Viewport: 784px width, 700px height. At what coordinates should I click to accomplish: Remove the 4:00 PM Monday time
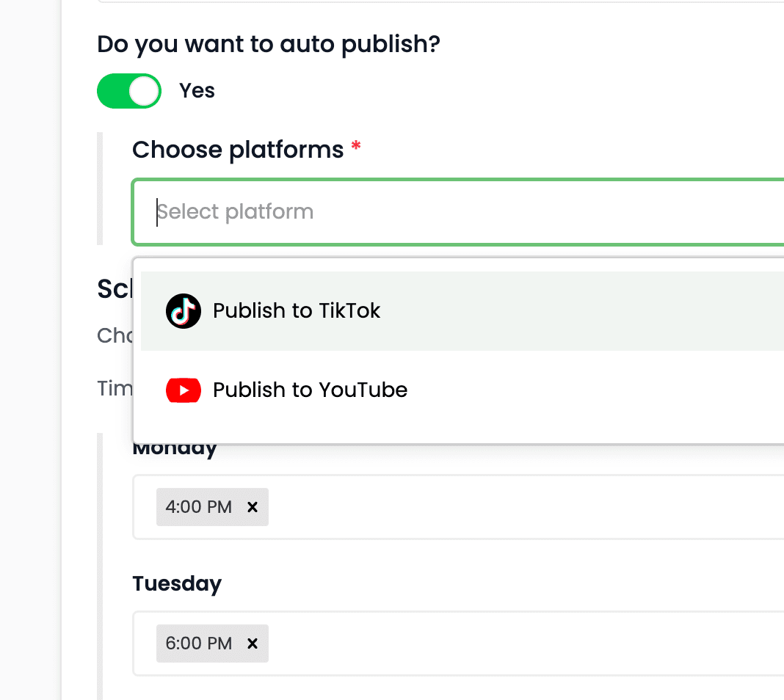coord(253,507)
